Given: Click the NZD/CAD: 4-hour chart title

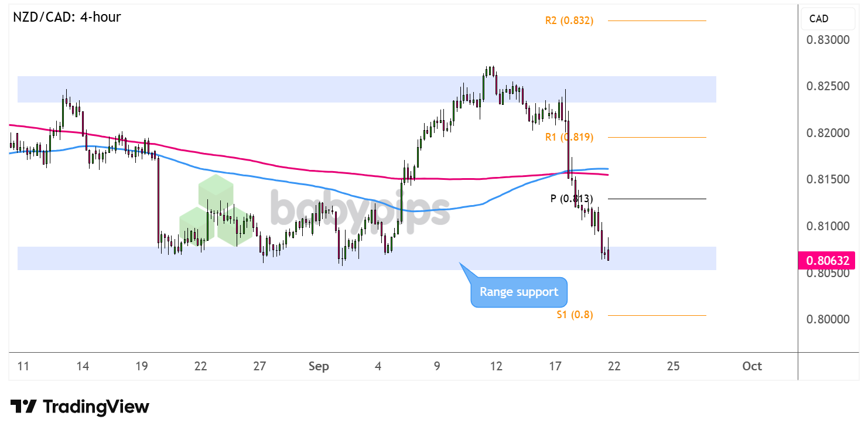Looking at the screenshot, I should [67, 17].
